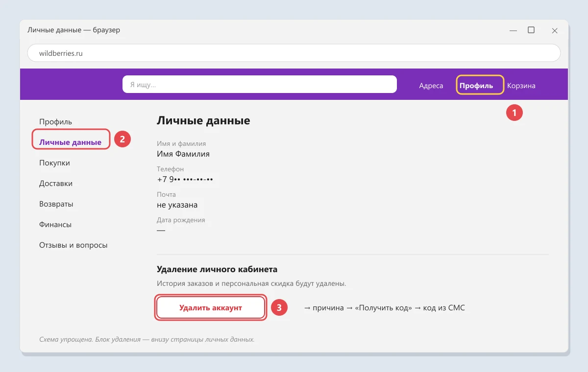Select Профиль in the left sidebar
Image resolution: width=588 pixels, height=372 pixels.
[x=55, y=121]
